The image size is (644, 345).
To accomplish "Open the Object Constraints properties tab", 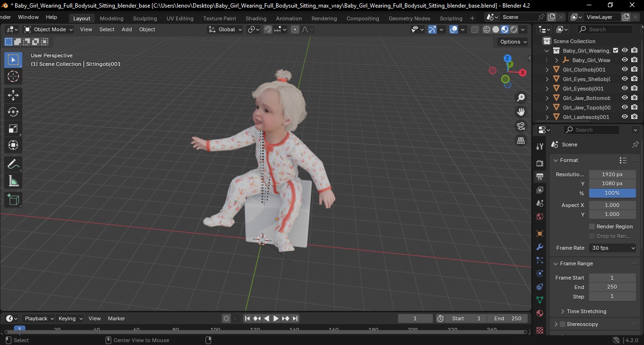I will [x=539, y=287].
